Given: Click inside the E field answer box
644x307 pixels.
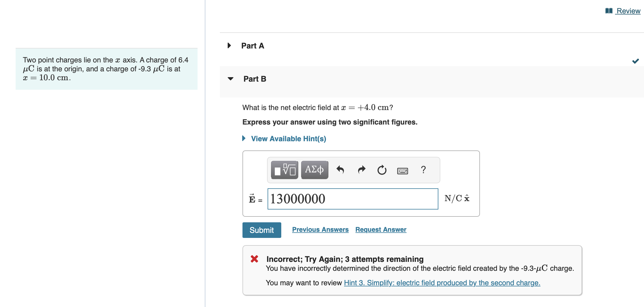Looking at the screenshot, I should tap(352, 199).
